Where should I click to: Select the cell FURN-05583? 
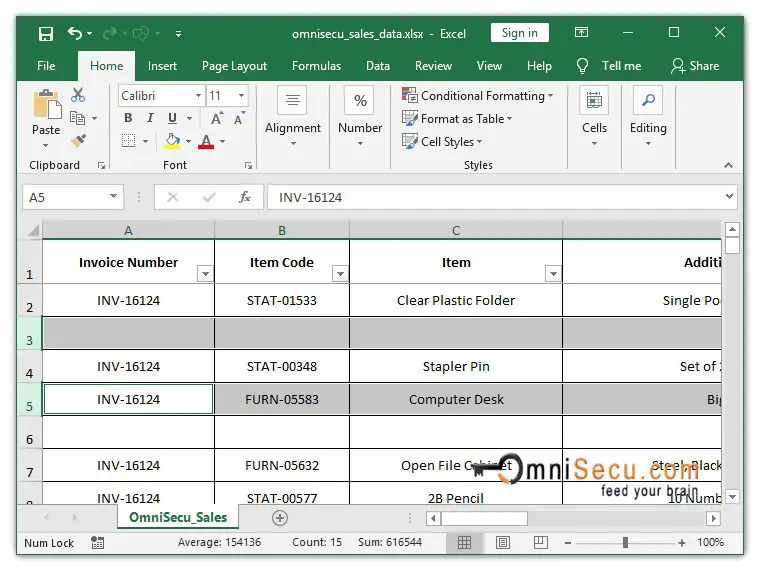point(282,399)
